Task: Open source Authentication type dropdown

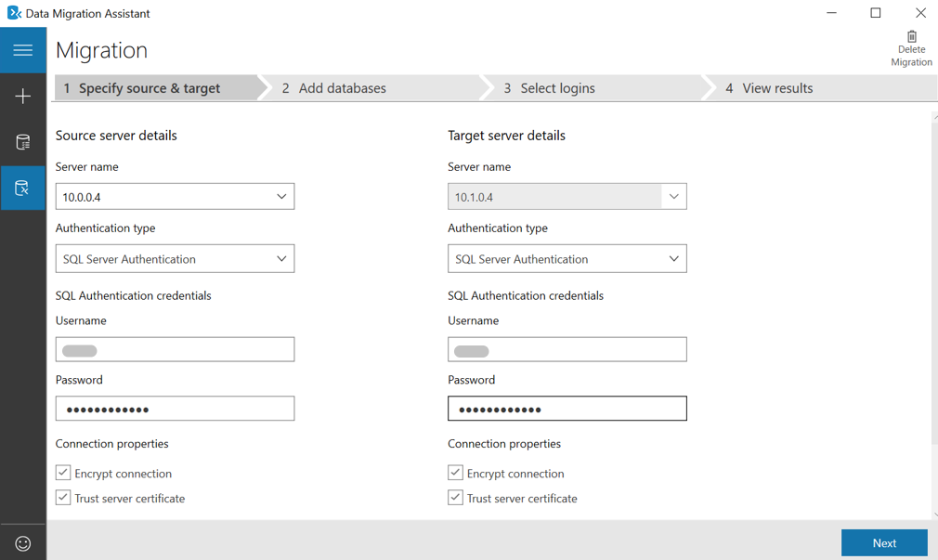Action: [175, 258]
